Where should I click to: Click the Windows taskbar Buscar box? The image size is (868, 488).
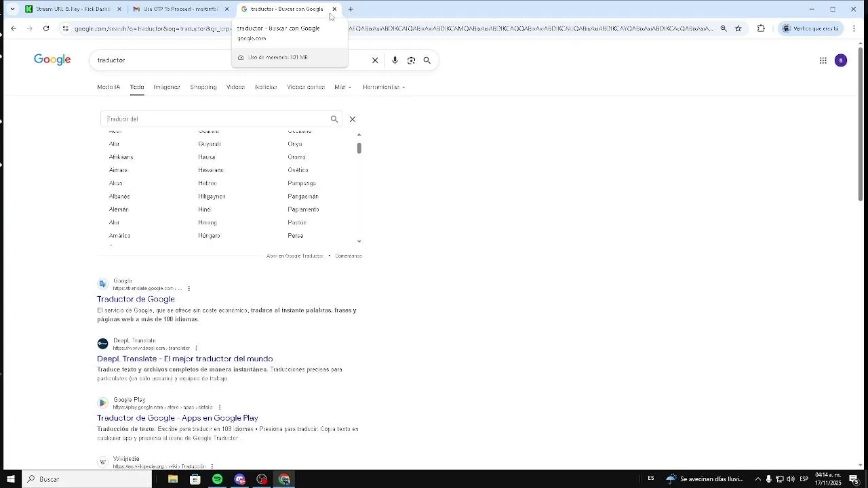pyautogui.click(x=87, y=479)
